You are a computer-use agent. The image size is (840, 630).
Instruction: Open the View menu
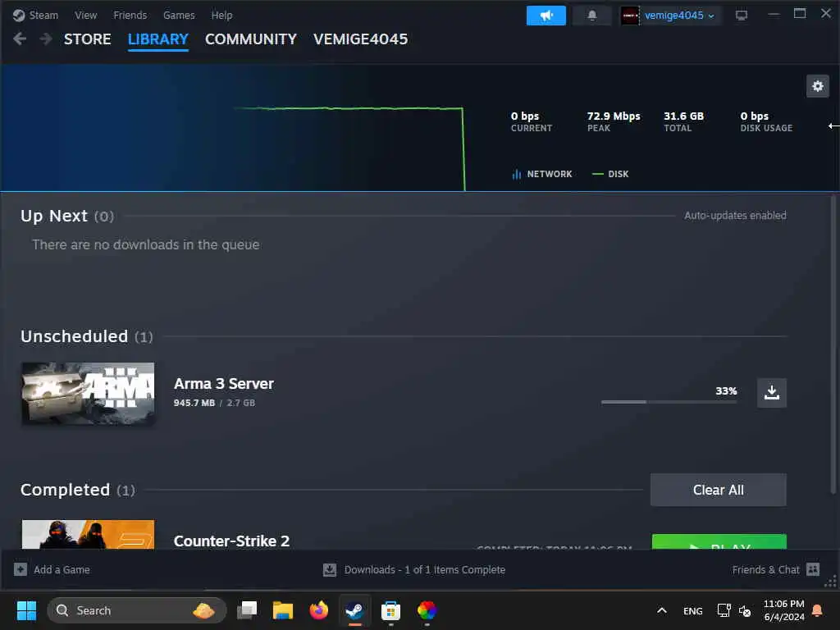[x=85, y=16]
